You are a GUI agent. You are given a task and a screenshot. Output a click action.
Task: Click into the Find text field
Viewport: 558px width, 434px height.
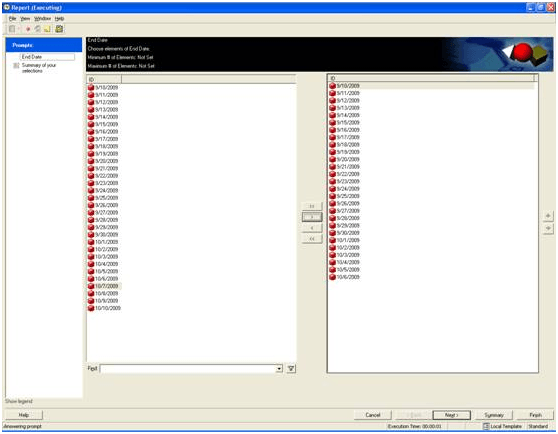pyautogui.click(x=189, y=369)
